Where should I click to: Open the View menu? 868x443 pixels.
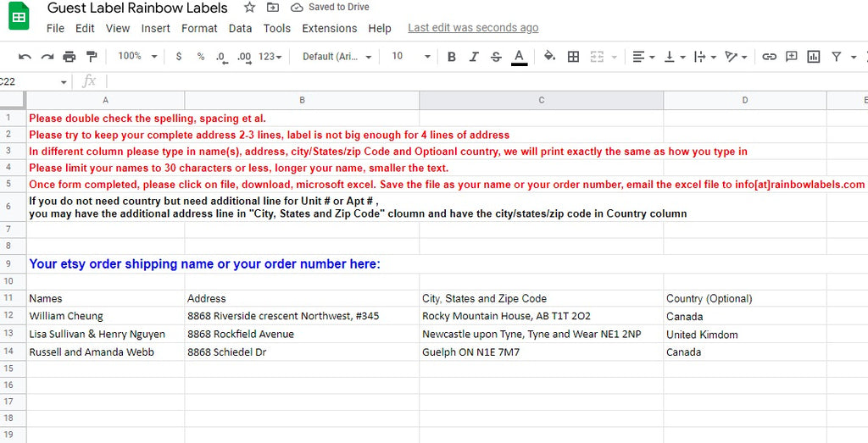[118, 28]
